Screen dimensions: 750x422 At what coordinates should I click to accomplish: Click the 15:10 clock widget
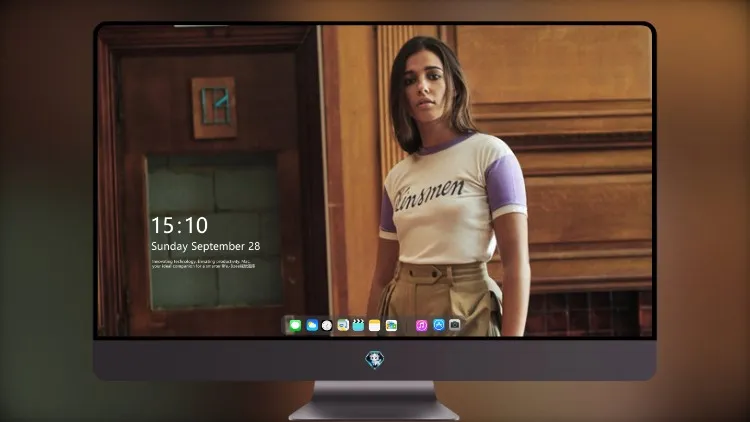point(179,225)
